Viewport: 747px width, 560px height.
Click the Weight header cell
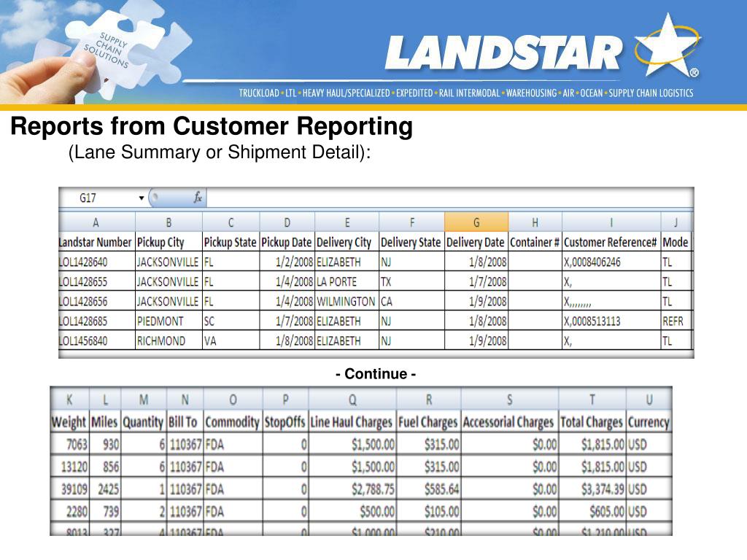[x=69, y=422]
